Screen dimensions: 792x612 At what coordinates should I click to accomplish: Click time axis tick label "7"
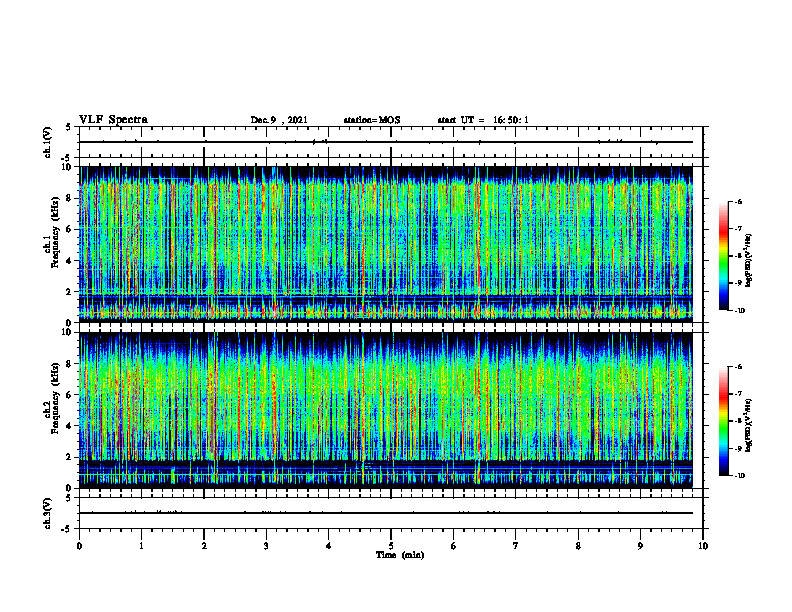tap(516, 546)
